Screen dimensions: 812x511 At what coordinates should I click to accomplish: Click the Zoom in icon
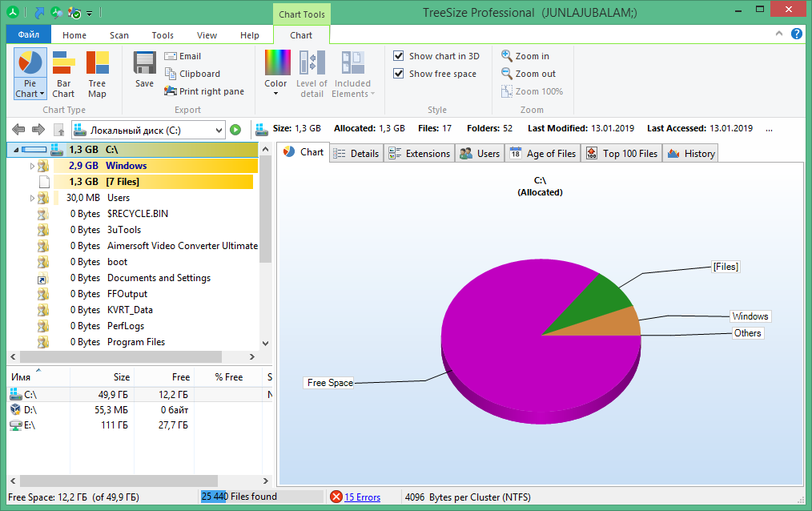tap(506, 55)
